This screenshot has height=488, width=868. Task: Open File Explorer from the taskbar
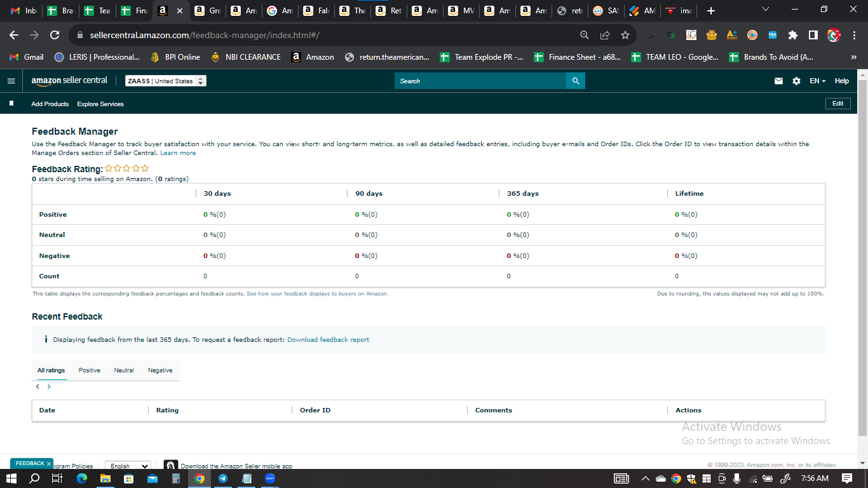(x=105, y=478)
